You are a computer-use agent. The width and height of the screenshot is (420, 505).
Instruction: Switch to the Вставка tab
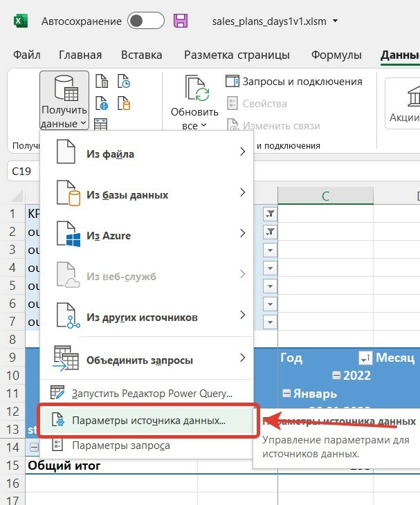[141, 55]
